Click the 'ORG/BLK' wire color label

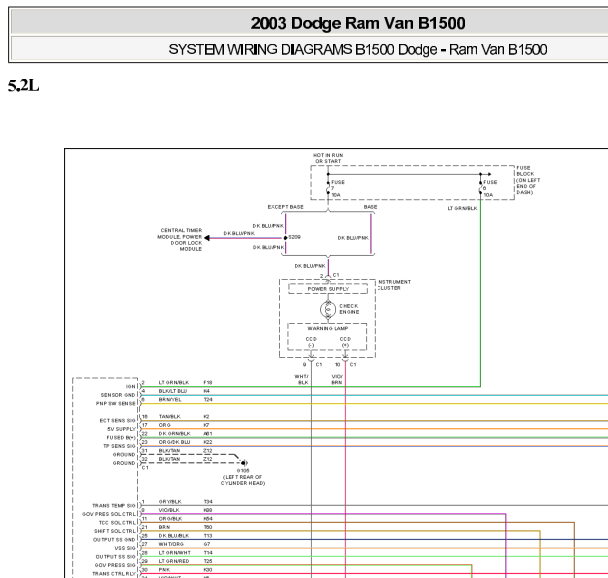(170, 519)
